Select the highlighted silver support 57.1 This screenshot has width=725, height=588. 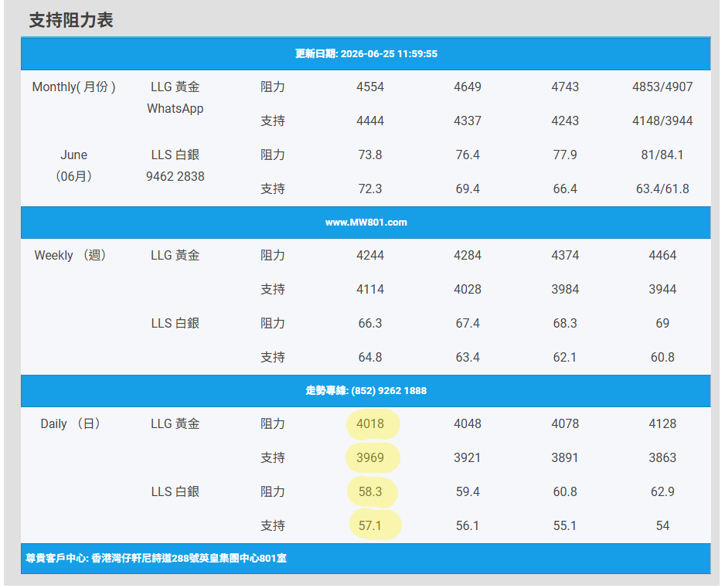[x=370, y=525]
